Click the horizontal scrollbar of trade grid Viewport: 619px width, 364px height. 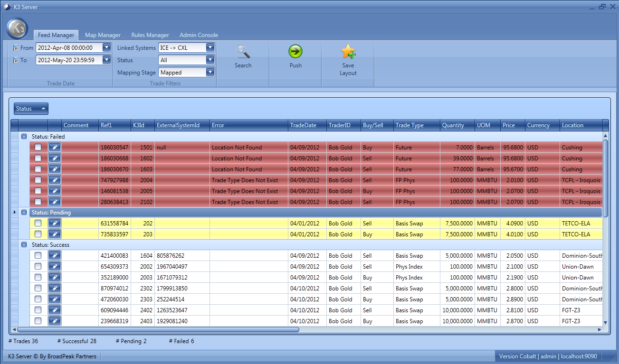pyautogui.click(x=157, y=329)
